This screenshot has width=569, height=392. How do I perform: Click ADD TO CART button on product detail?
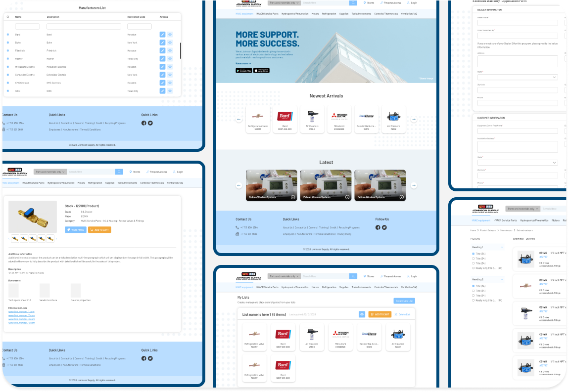[100, 229]
